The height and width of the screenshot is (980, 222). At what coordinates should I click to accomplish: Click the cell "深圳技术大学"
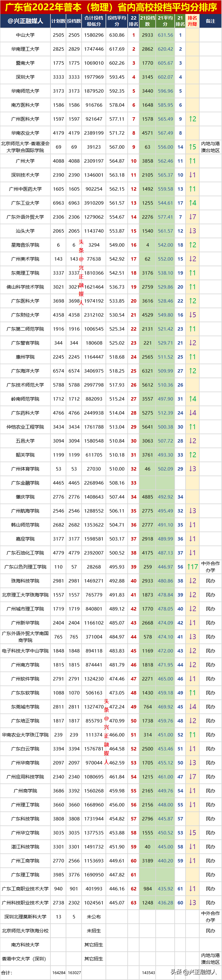[x=25, y=175]
